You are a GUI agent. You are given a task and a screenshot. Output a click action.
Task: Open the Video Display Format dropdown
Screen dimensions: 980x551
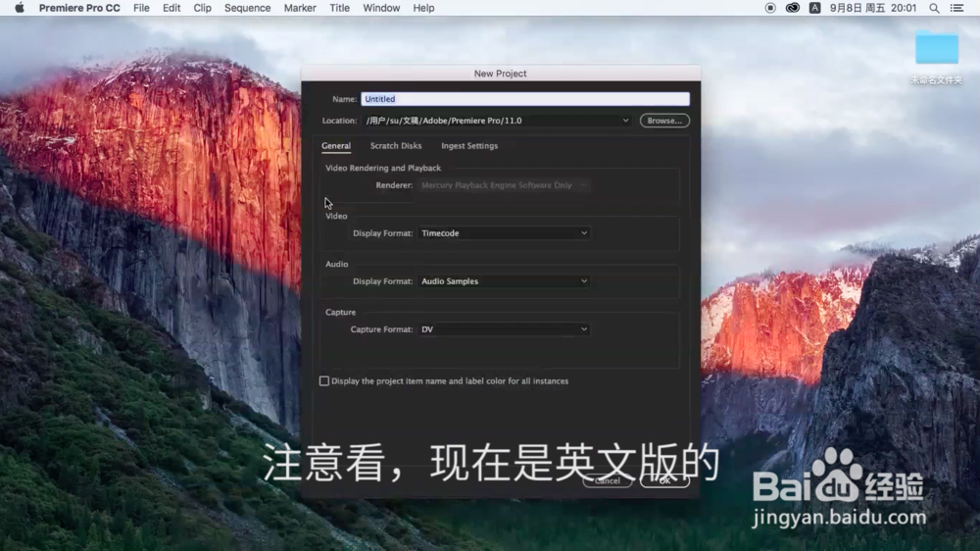click(x=504, y=233)
